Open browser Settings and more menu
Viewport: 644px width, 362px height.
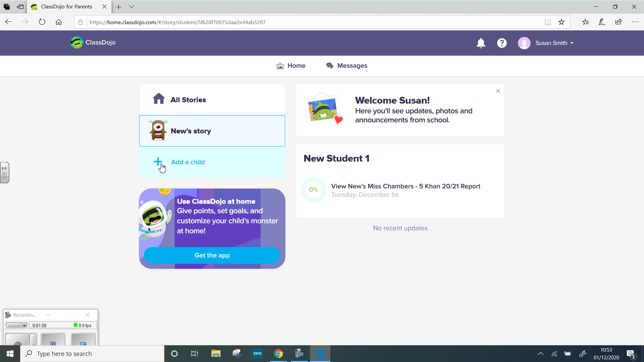[x=635, y=22]
